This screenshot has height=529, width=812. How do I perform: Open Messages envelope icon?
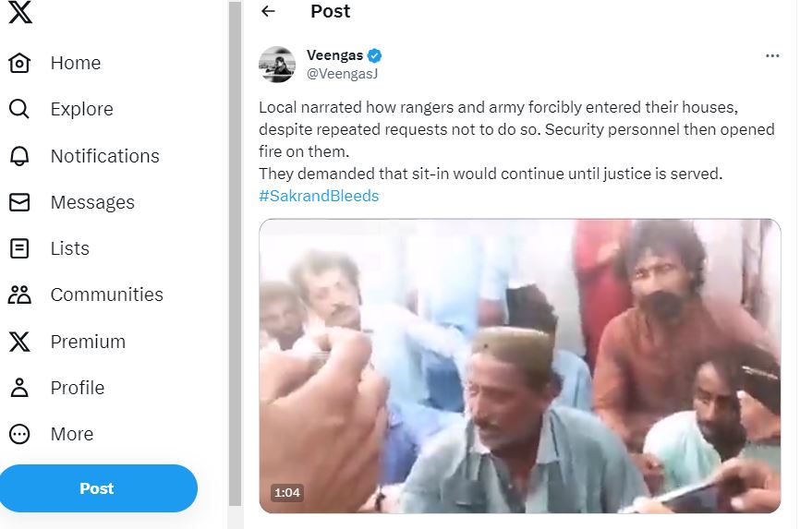pos(19,202)
